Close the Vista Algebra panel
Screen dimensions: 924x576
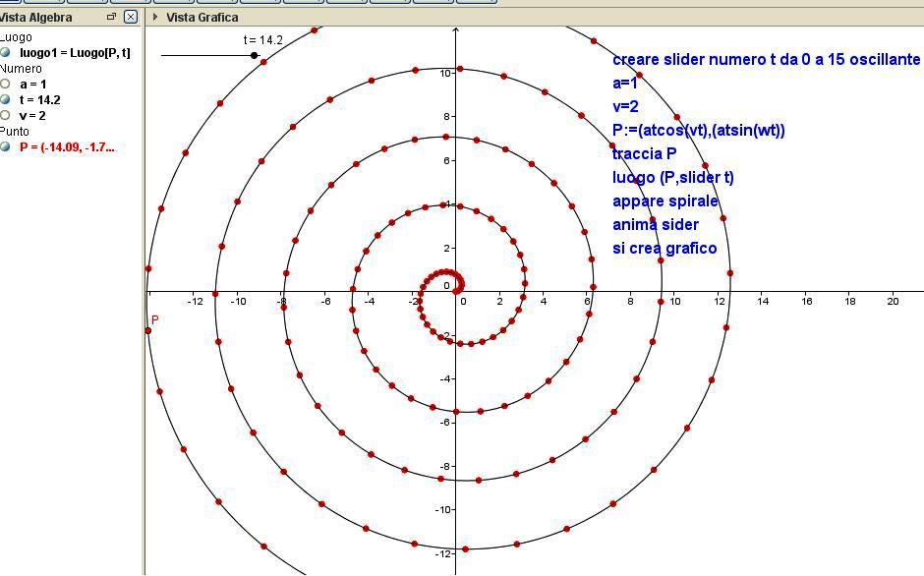(x=131, y=17)
